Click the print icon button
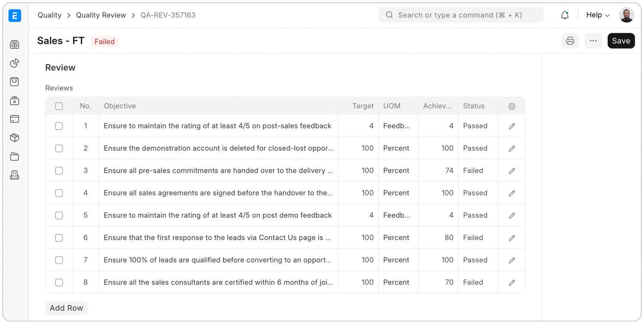 [570, 41]
